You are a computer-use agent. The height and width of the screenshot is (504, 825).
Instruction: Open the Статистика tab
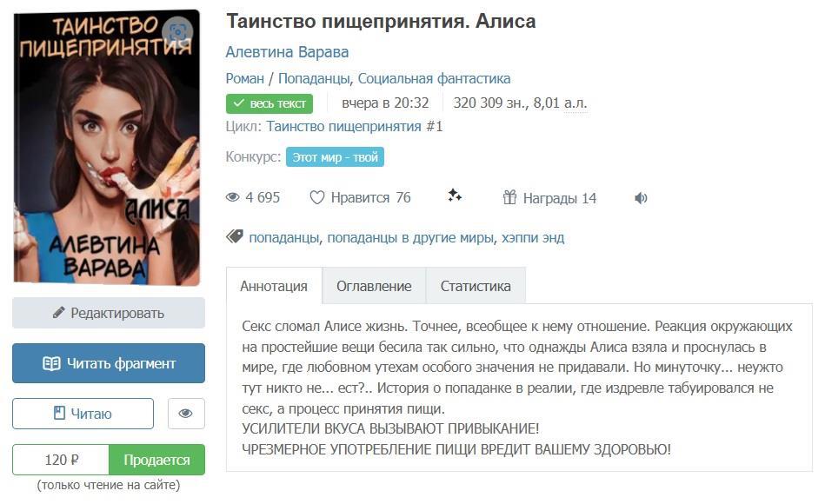pyautogui.click(x=476, y=286)
